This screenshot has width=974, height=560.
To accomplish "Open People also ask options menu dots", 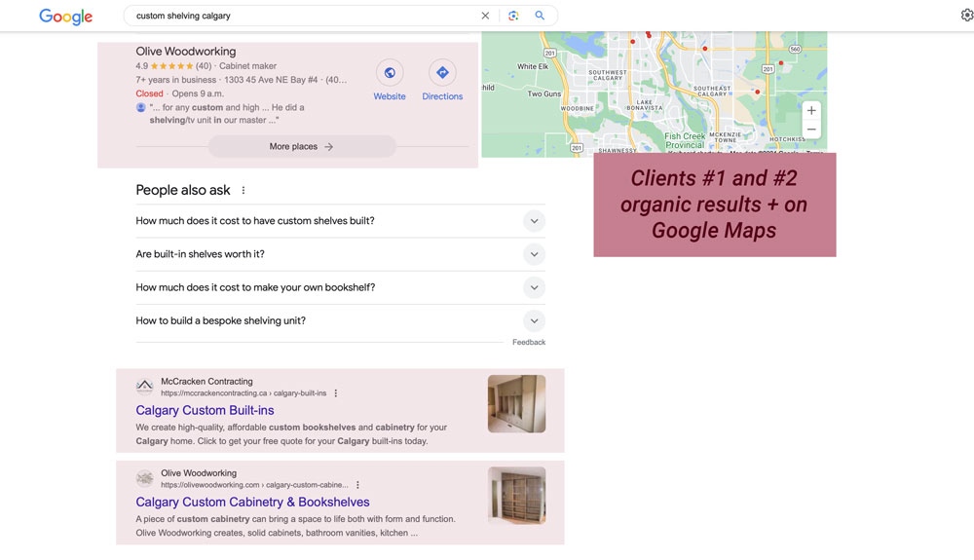I will pos(243,191).
